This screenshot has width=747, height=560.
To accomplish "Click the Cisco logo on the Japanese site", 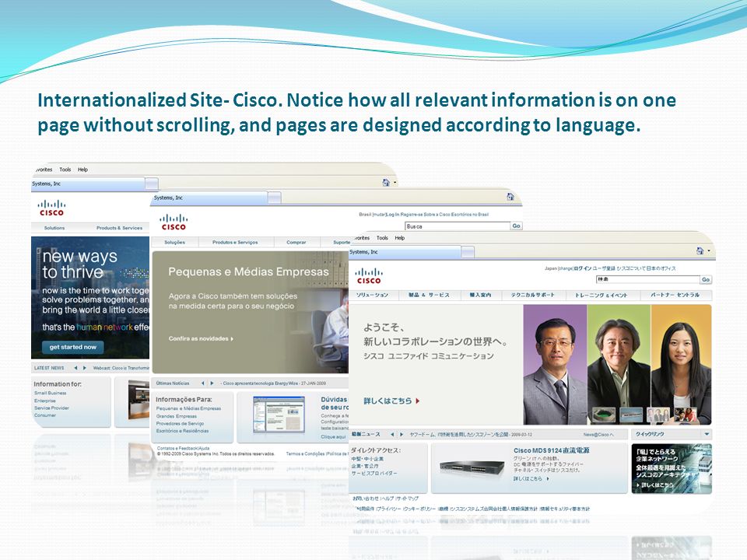I will tap(369, 275).
